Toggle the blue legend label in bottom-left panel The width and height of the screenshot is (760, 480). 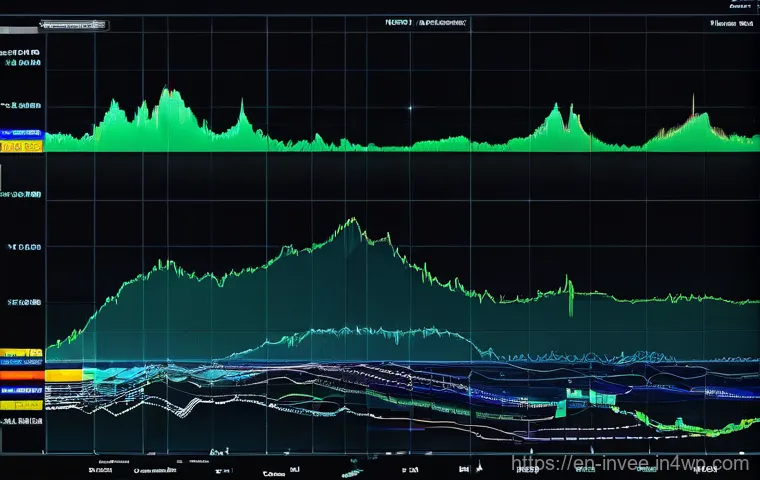pyautogui.click(x=20, y=390)
